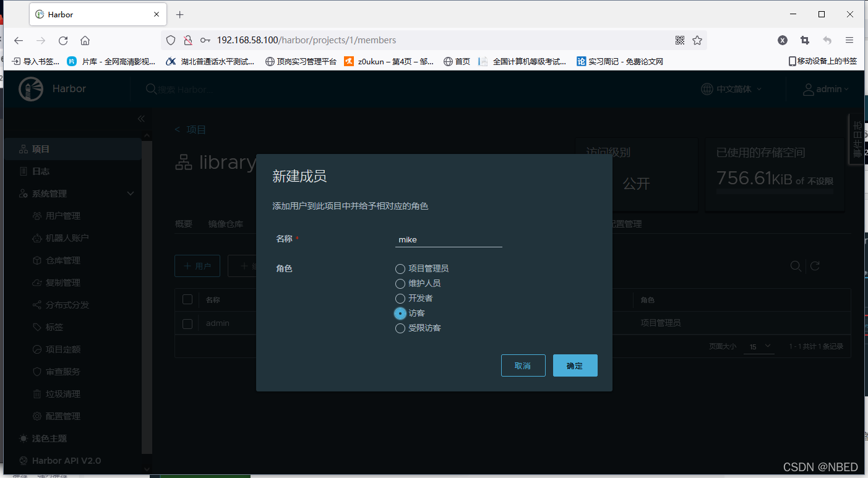
Task: Open the 中文简体 language dropdown
Action: 731,88
